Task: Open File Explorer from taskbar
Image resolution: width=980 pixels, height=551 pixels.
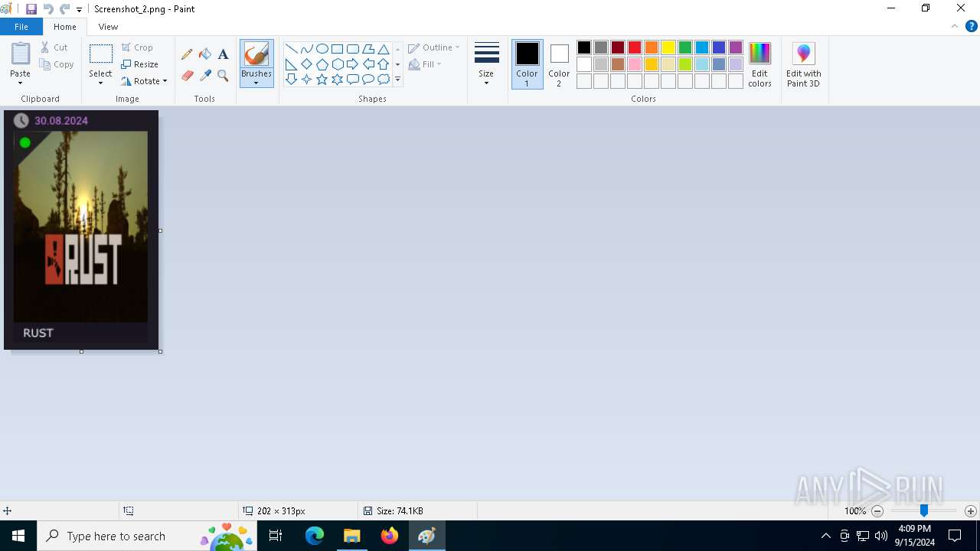Action: [352, 536]
